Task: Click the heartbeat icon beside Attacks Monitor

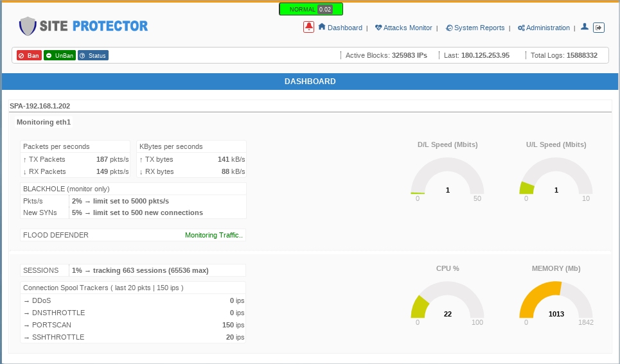Action: [x=378, y=28]
